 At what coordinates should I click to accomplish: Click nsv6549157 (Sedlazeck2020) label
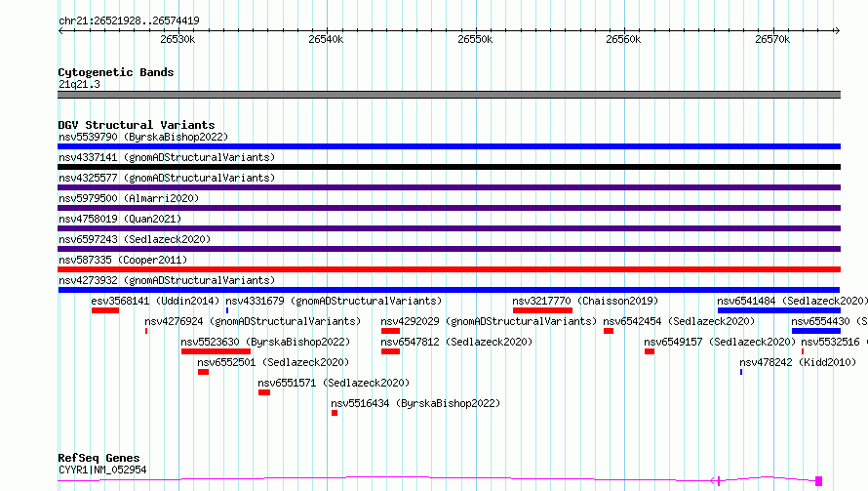click(x=720, y=342)
